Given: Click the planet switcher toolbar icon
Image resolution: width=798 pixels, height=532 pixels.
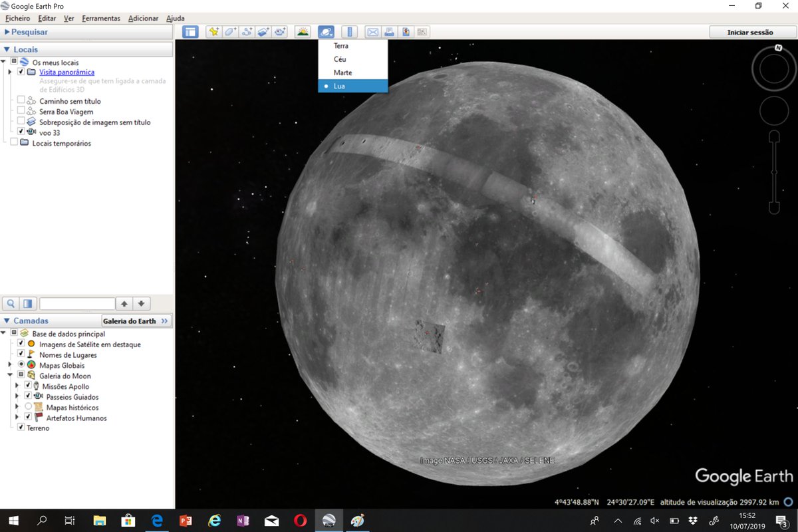Looking at the screenshot, I should (x=326, y=31).
